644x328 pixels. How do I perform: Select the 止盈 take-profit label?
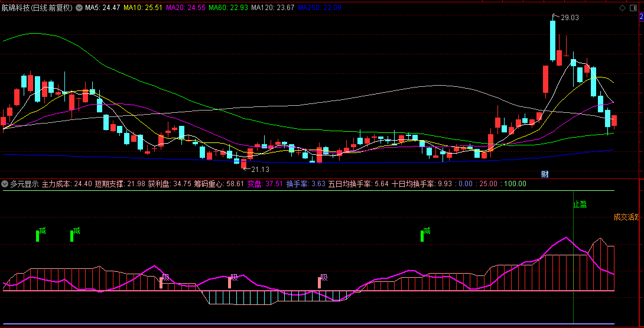pos(580,204)
